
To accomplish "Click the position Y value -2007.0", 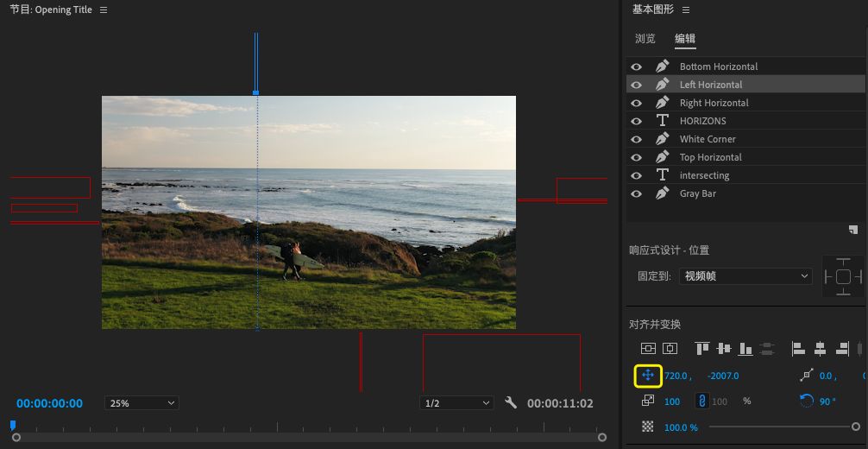I will tap(723, 376).
